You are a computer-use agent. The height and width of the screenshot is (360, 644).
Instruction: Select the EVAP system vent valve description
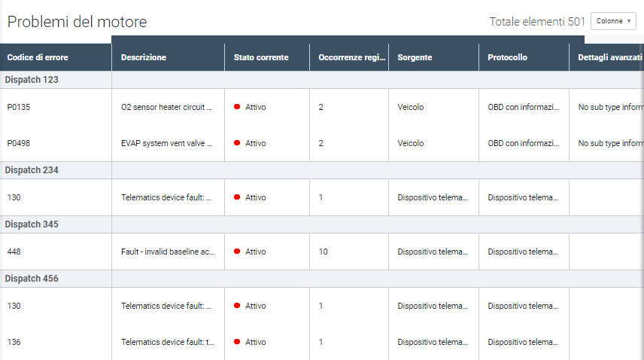click(x=166, y=143)
